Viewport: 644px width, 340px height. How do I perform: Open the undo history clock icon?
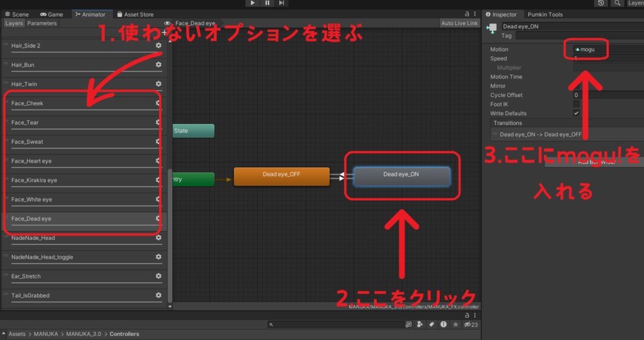pos(601,3)
